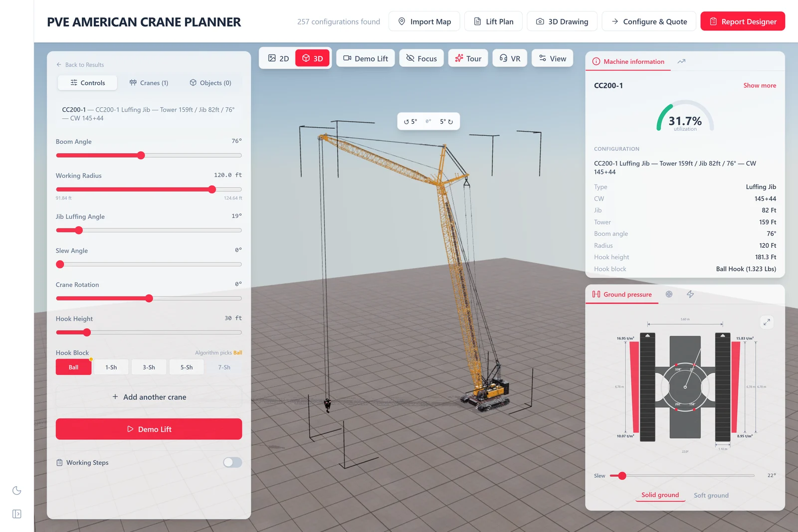Adjust the Working Radius slider
This screenshot has height=532, width=798.
click(x=149, y=189)
